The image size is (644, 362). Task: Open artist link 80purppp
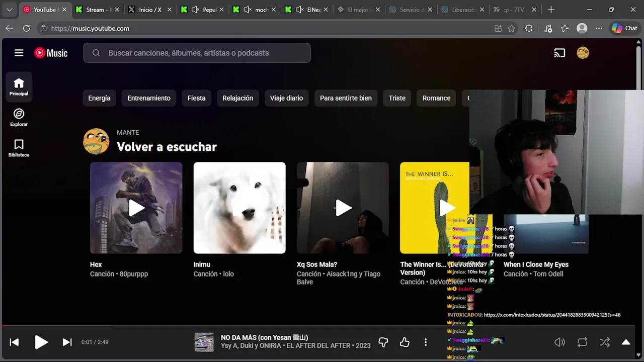point(134,274)
